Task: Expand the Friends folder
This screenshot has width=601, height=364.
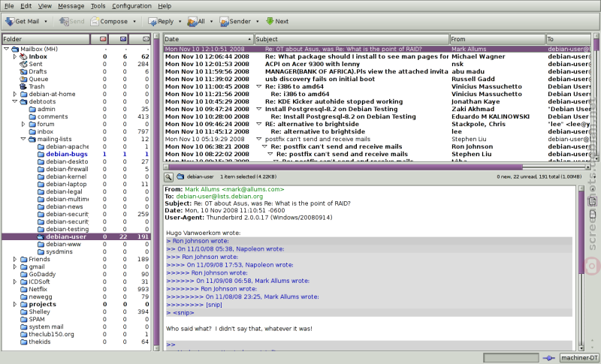Action: point(15,259)
